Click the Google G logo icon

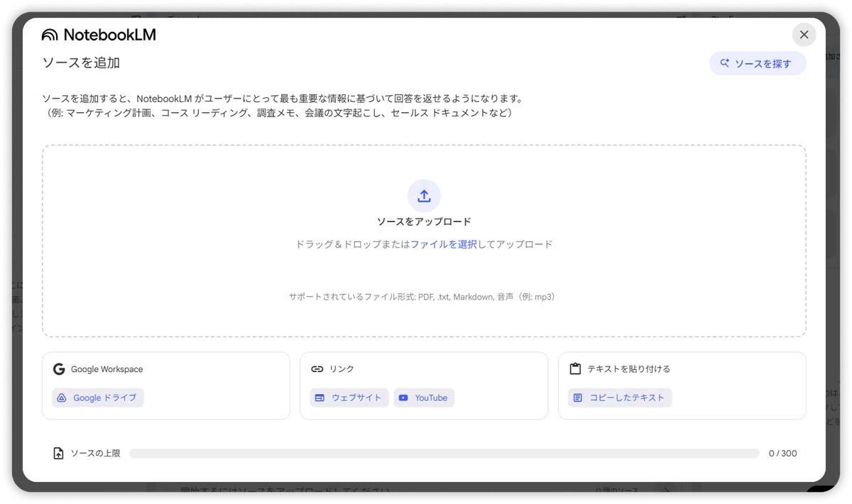(59, 369)
